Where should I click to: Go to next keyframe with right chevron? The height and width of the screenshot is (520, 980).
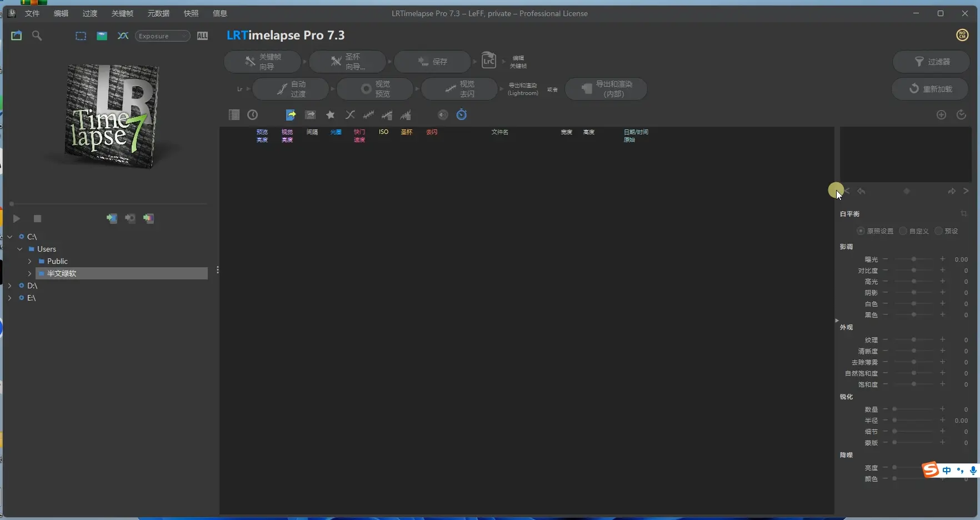point(966,191)
